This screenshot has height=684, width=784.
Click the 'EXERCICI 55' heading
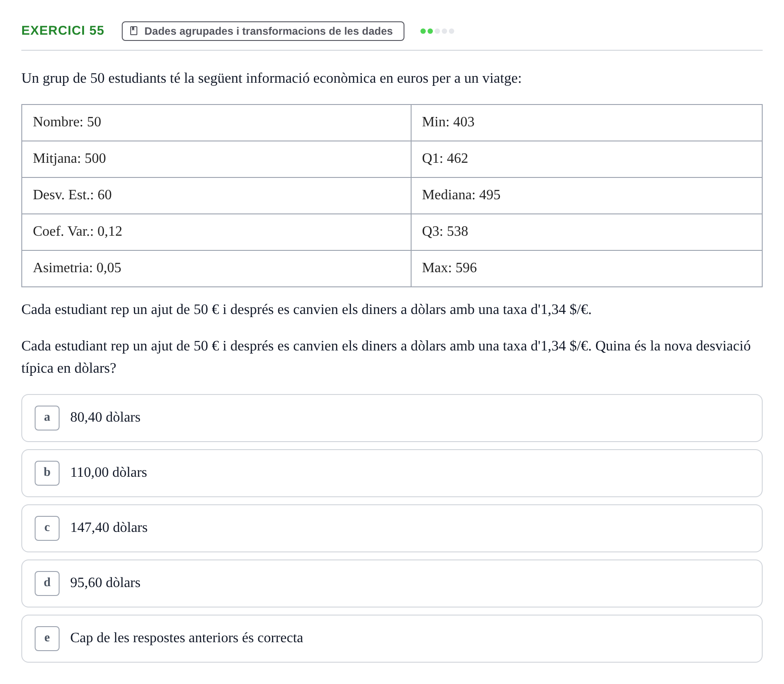(x=63, y=30)
